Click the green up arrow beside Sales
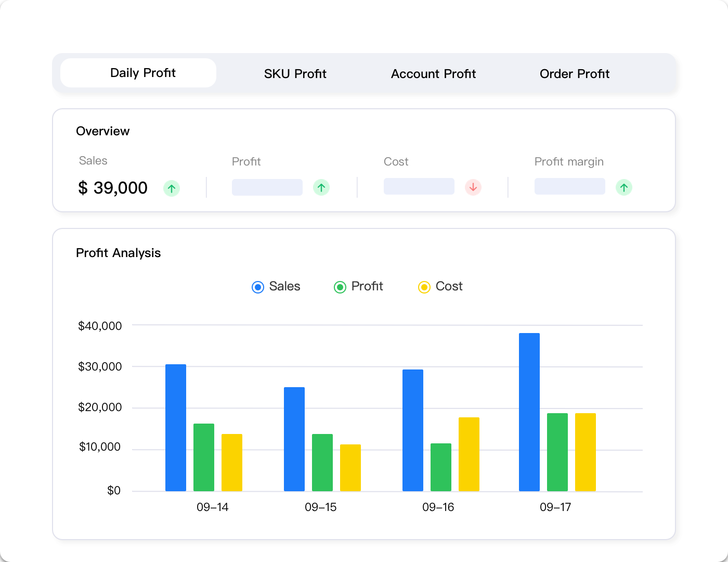728x562 pixels. click(x=172, y=188)
